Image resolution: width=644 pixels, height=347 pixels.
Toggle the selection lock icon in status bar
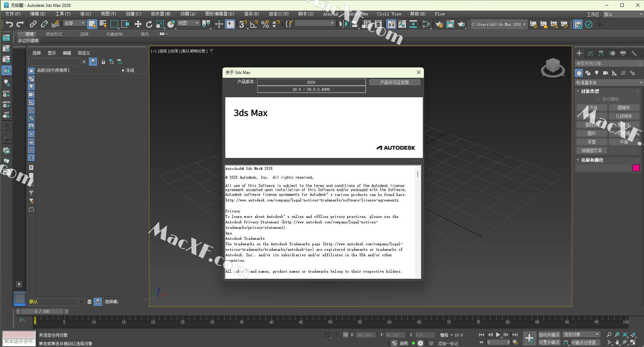click(x=336, y=335)
